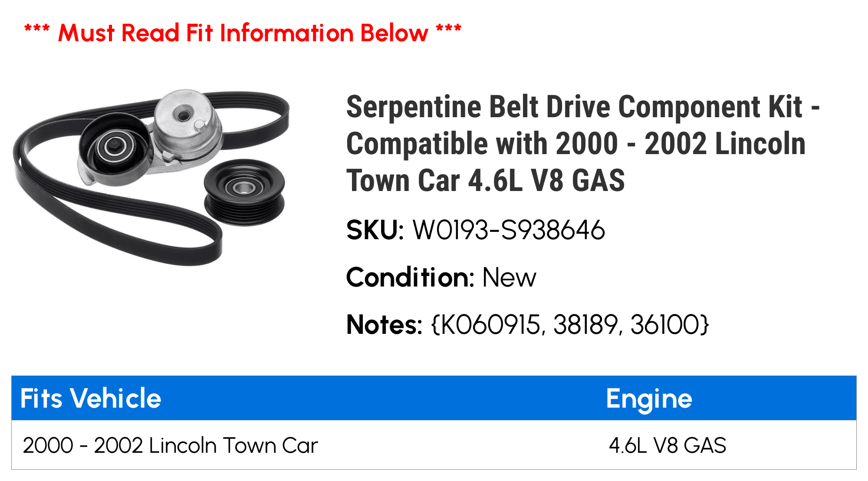Screen dimensions: 868x481
Task: Select the SKU number W0193-S938646
Action: point(509,230)
